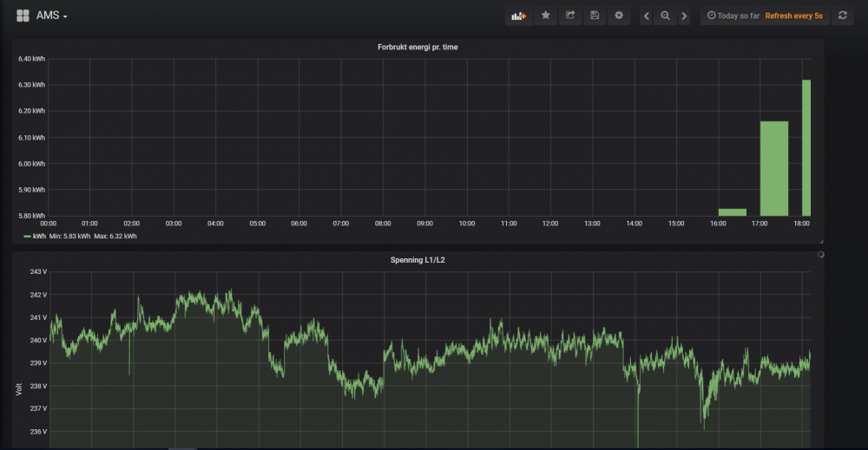Viewport: 868px width, 450px height.
Task: Click the 17:00 energy bar
Action: pos(774,168)
